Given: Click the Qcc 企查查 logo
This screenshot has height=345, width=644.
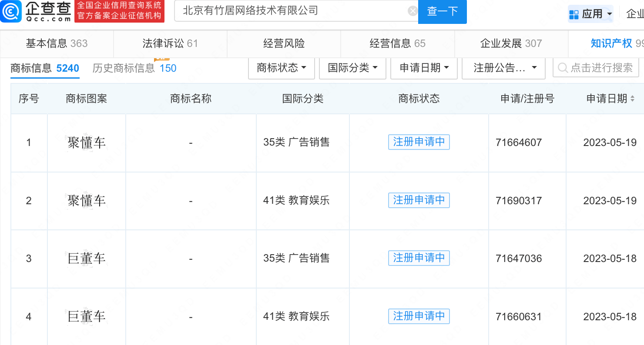Looking at the screenshot, I should tap(37, 11).
